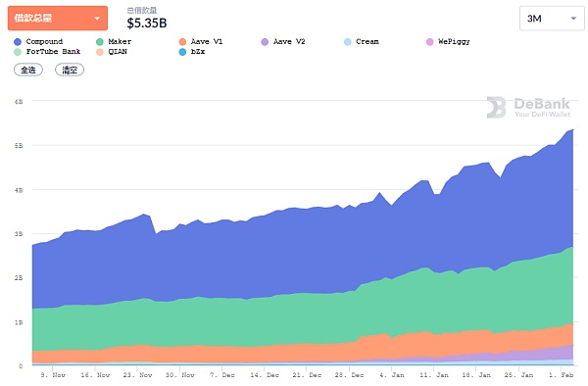Click the blue Compound area in chart

263,255
